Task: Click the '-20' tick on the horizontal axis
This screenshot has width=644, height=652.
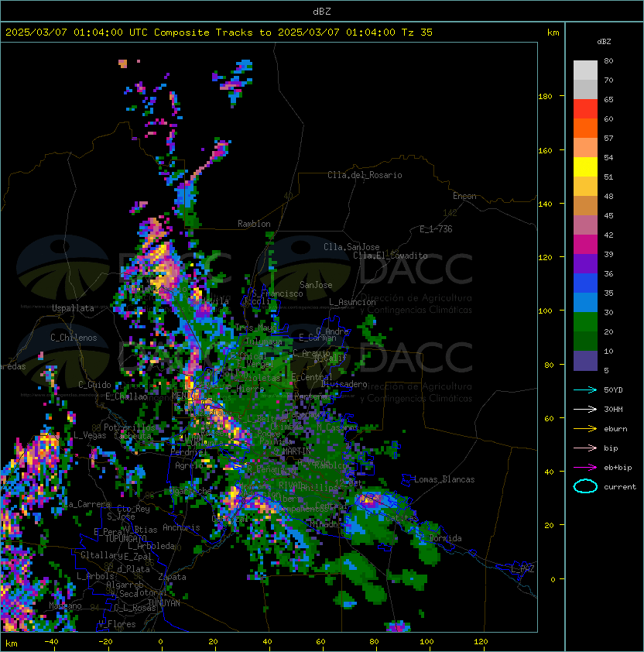Action: (x=105, y=642)
